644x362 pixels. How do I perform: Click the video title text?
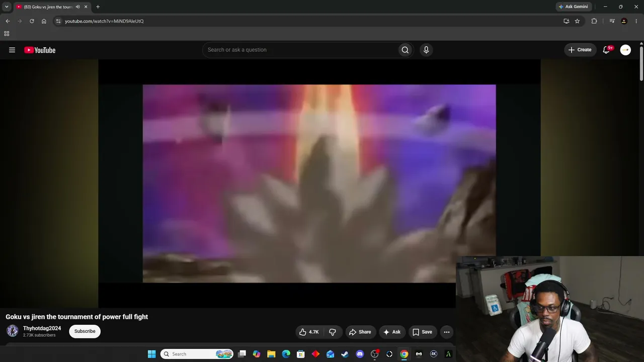[x=77, y=317]
